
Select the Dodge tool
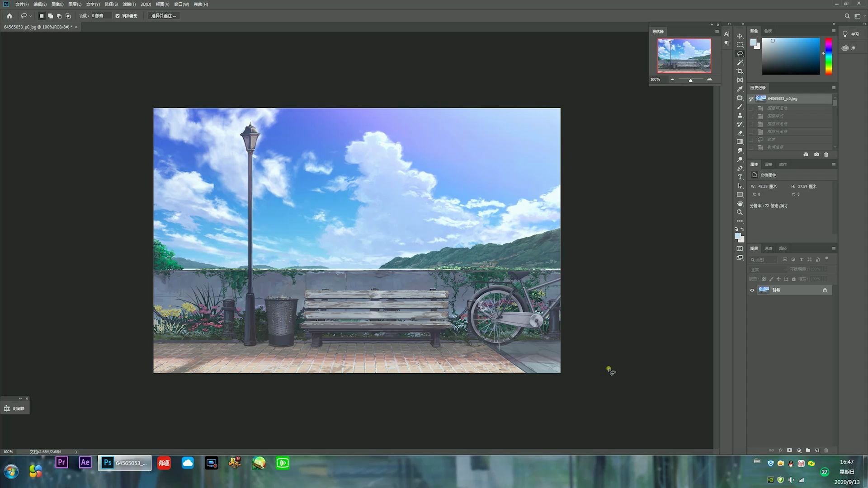point(740,160)
